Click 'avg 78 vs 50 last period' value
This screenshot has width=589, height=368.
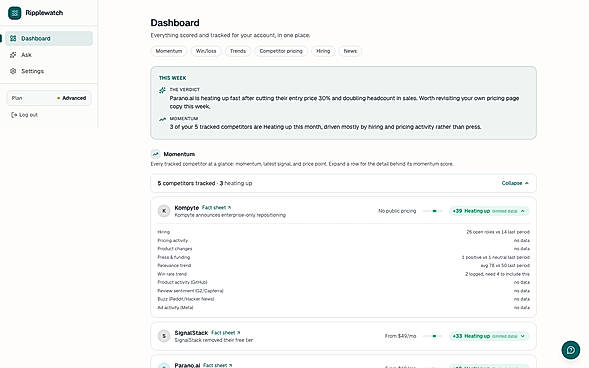click(505, 265)
